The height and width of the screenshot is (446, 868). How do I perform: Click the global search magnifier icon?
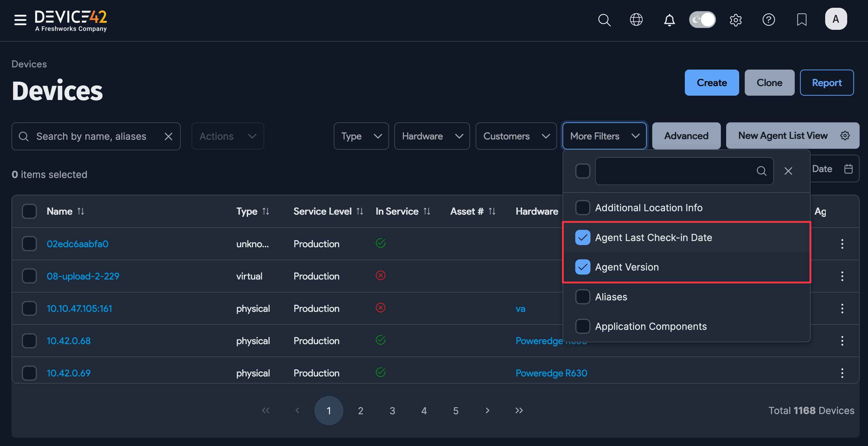604,20
